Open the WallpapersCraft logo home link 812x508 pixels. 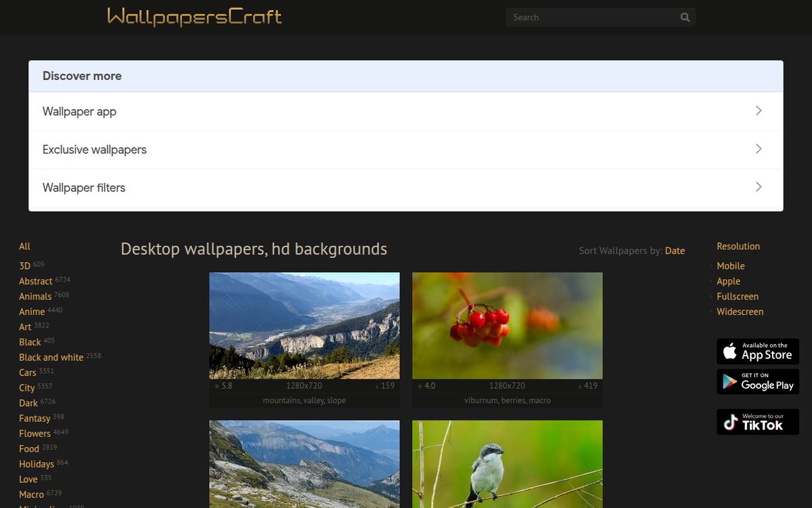(x=194, y=17)
